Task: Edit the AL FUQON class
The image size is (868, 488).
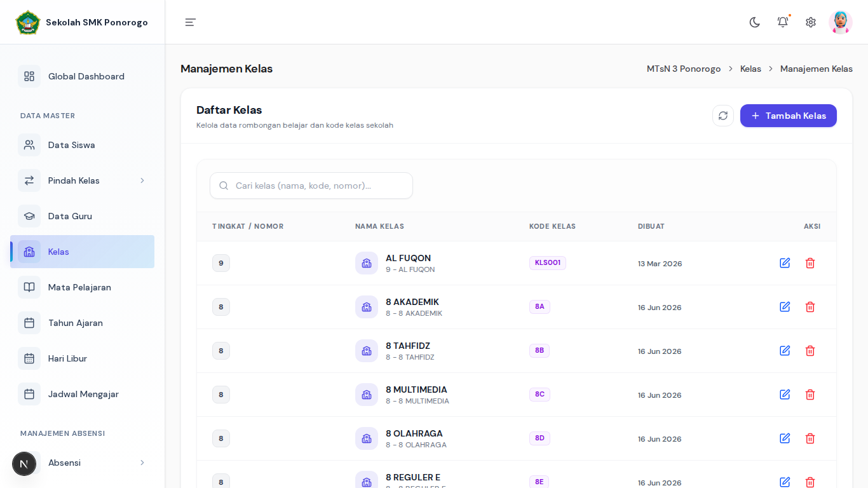Action: pyautogui.click(x=785, y=263)
